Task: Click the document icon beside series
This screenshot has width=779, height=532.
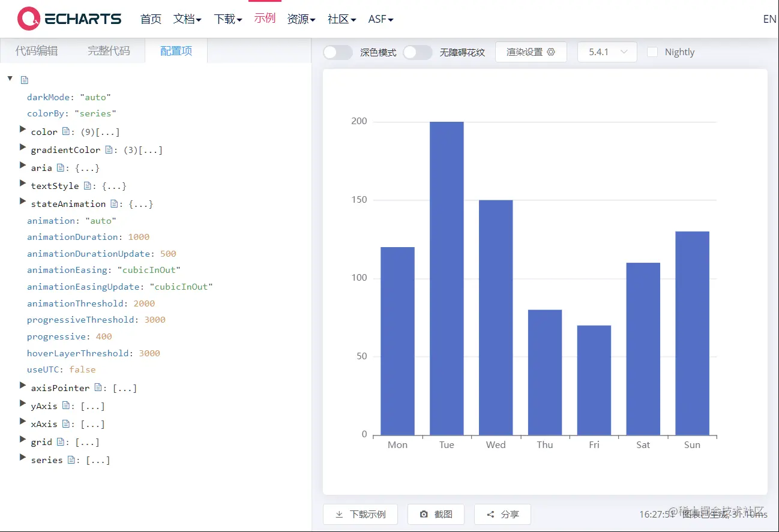Action: (71, 459)
